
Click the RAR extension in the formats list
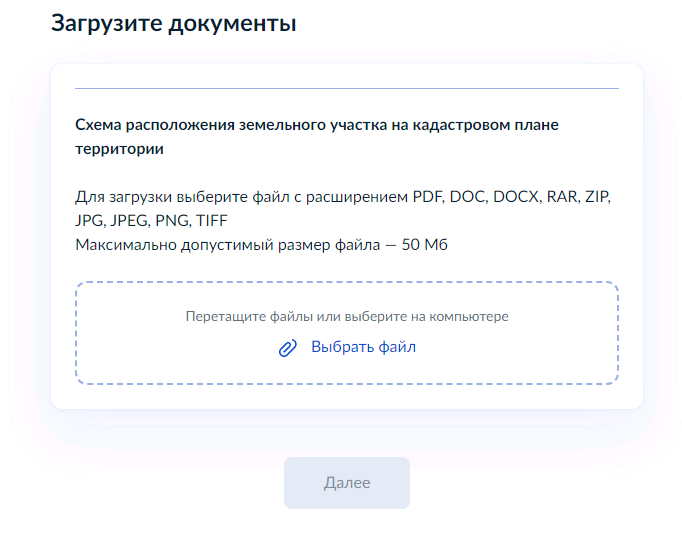pos(562,197)
